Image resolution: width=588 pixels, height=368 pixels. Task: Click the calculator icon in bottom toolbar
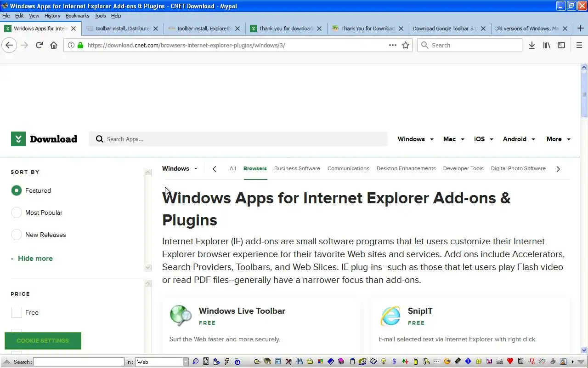[x=520, y=362]
